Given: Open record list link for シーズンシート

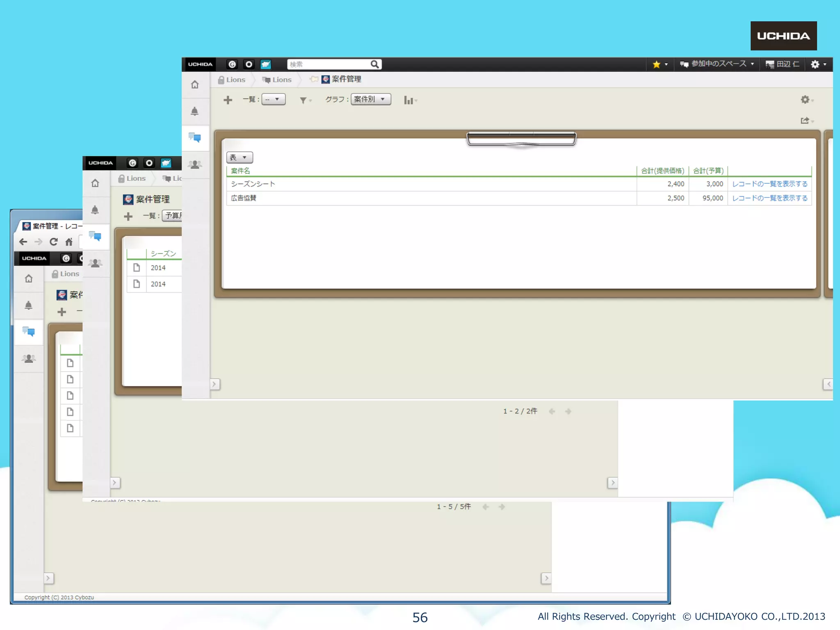Looking at the screenshot, I should tap(769, 184).
